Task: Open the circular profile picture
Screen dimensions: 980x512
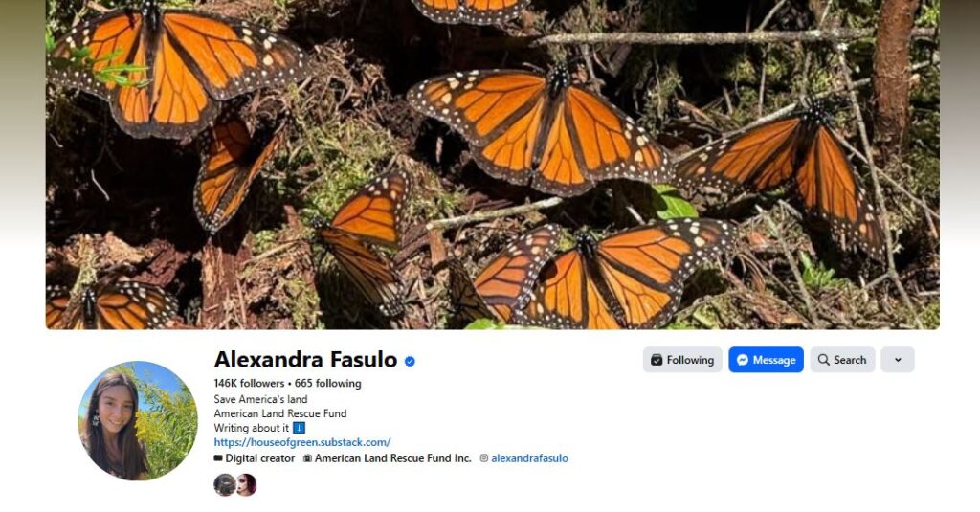Action: pyautogui.click(x=138, y=420)
